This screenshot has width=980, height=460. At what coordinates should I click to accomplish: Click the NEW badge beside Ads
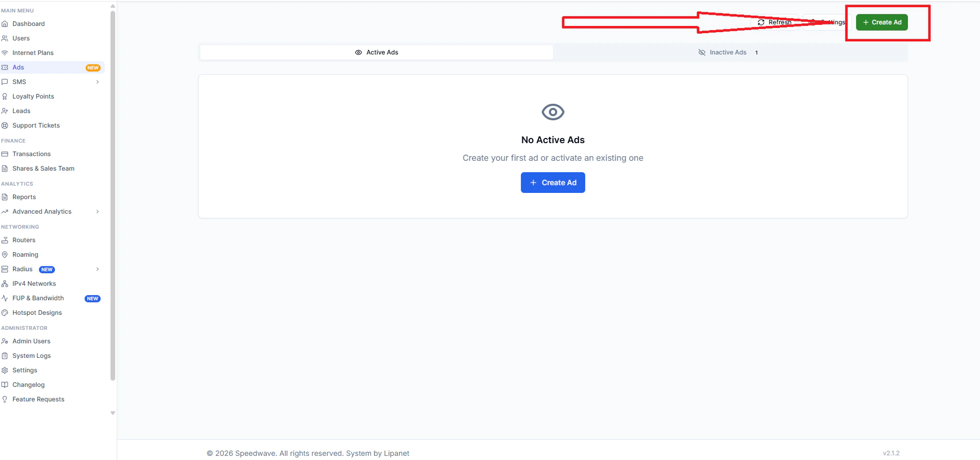(93, 68)
